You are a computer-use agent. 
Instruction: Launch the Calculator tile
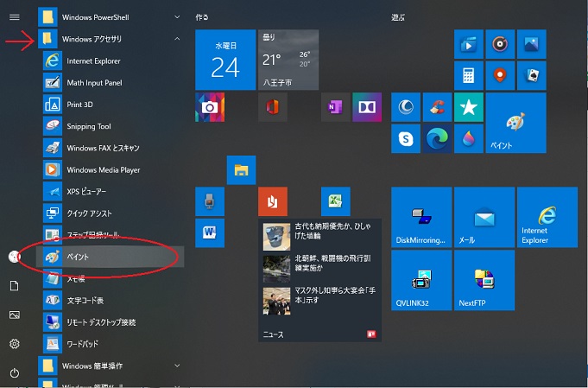point(469,76)
